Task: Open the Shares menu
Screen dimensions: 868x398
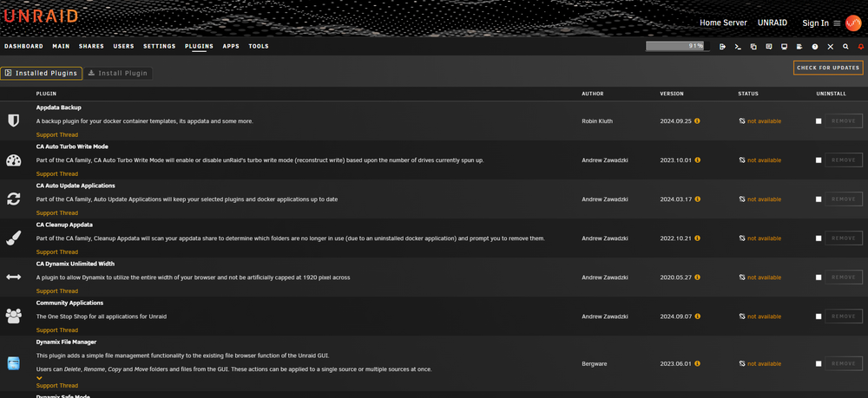Action: click(91, 47)
